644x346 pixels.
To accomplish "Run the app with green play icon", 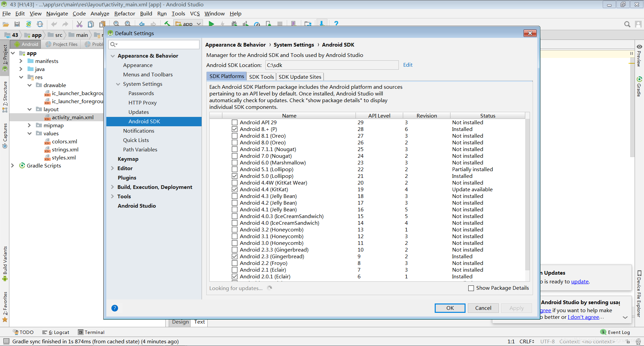I will pyautogui.click(x=211, y=24).
